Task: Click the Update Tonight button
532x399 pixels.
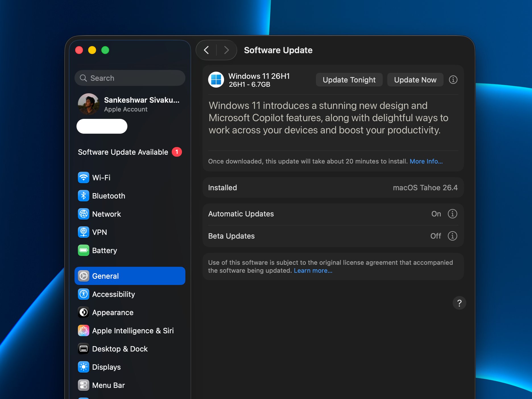Action: [x=349, y=80]
